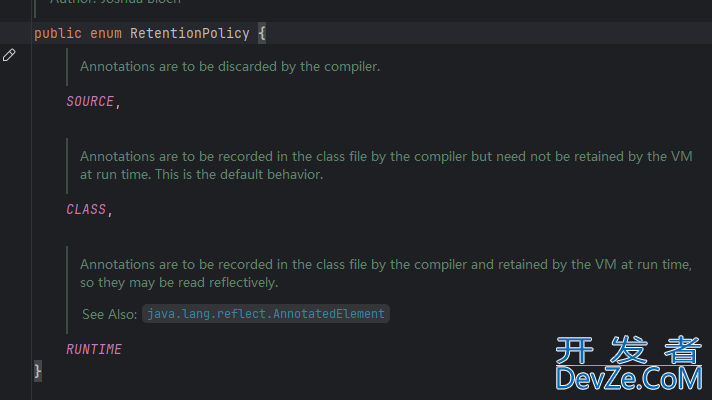The height and width of the screenshot is (400, 712).
Task: Click the pencil edit icon in gutter
Action: (9, 55)
